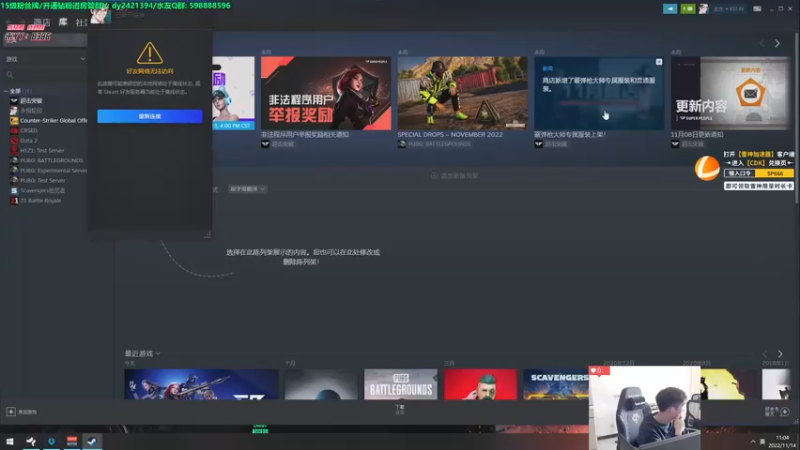Click the 添加新陈列架 add shelf button
The image size is (800, 450).
455,176
